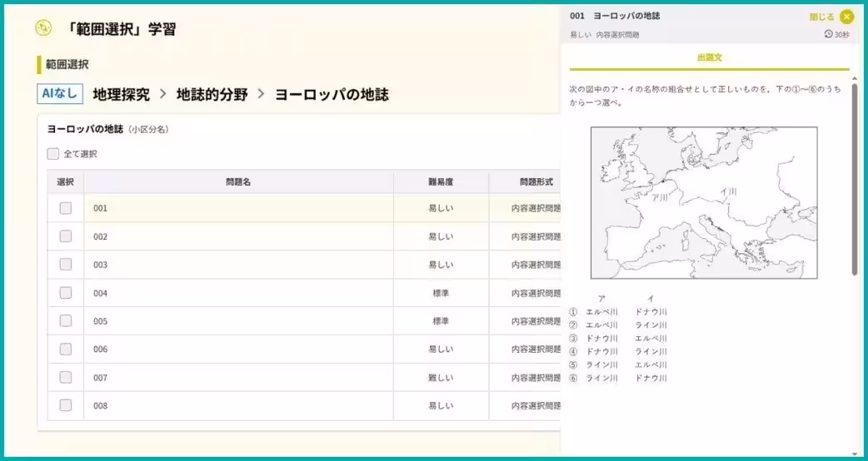Click the 閉じる label

click(821, 17)
